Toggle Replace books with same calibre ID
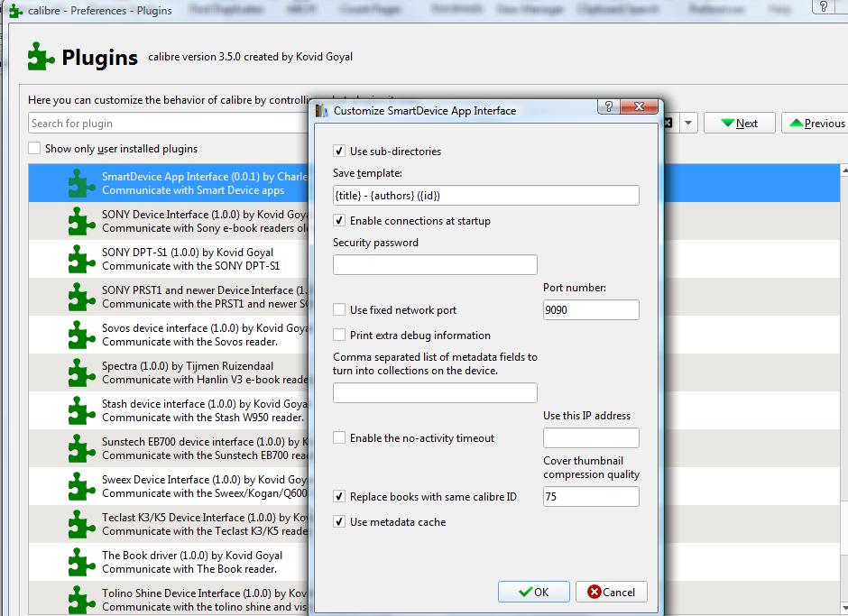The image size is (848, 616). tap(339, 496)
